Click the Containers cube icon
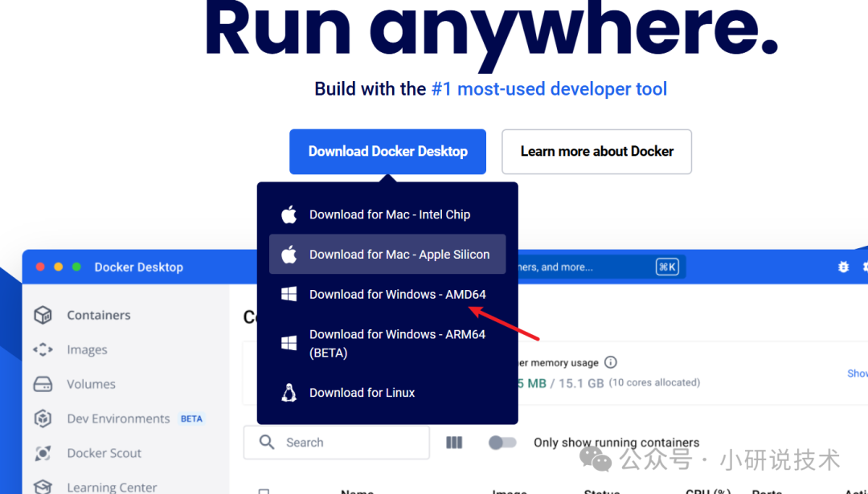Image resolution: width=868 pixels, height=494 pixels. (43, 315)
